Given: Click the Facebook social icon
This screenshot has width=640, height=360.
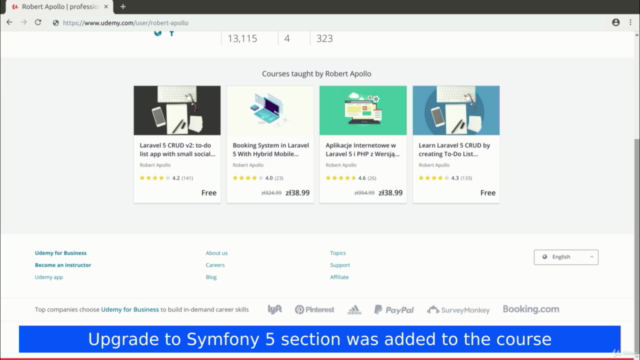Looking at the screenshot, I should click(172, 33).
